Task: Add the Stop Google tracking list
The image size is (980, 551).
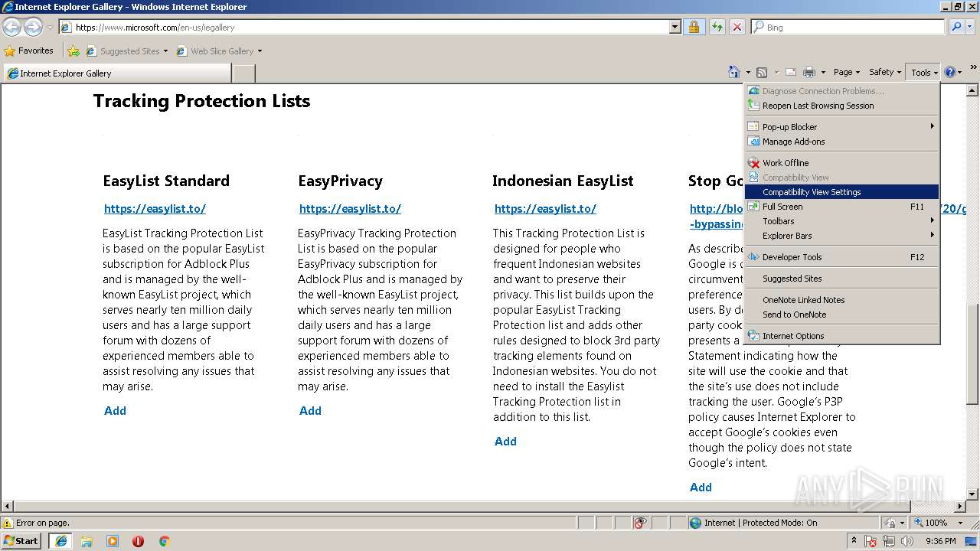Action: pos(701,487)
